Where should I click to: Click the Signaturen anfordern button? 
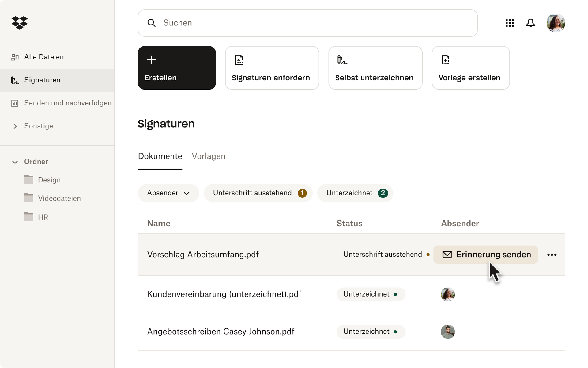[272, 67]
